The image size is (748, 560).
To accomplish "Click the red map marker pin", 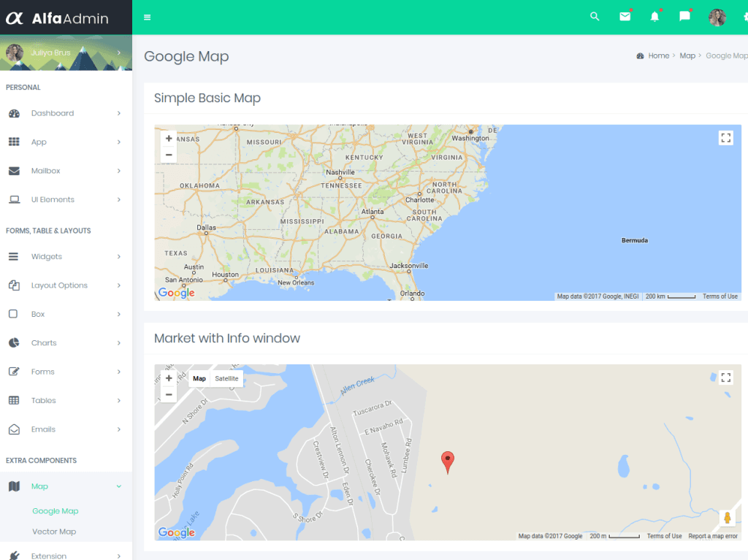I will click(x=448, y=461).
